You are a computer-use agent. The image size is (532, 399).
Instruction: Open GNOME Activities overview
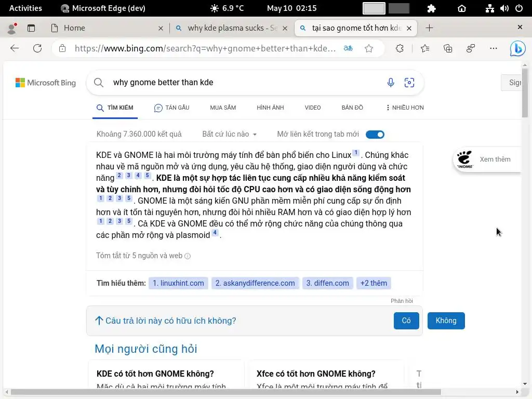[25, 8]
